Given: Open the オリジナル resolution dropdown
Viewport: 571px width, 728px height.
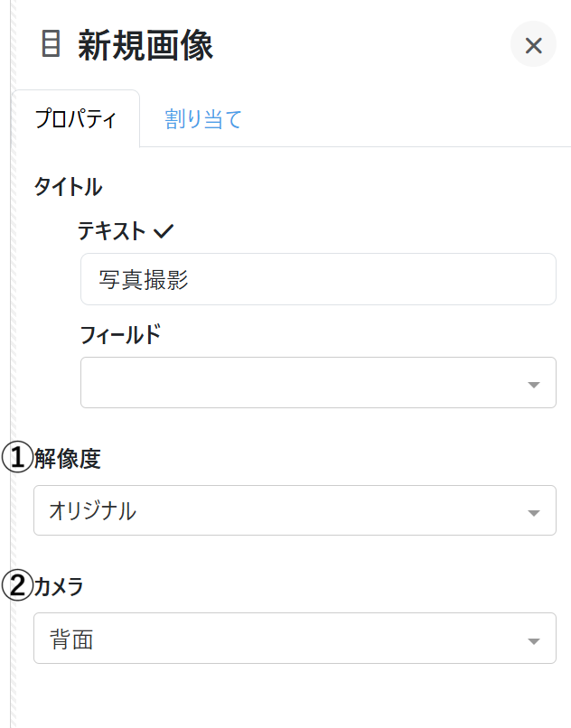Looking at the screenshot, I should click(x=280, y=510).
